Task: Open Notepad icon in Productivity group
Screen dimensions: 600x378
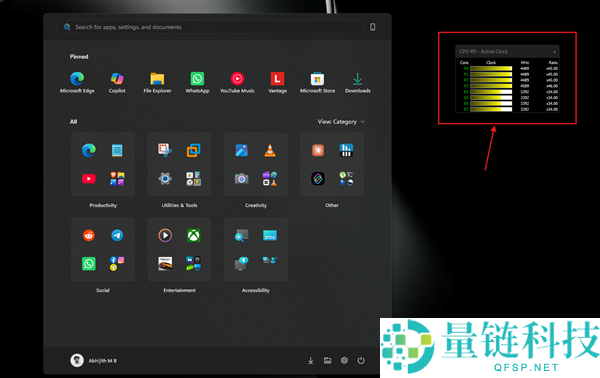Action: point(117,150)
